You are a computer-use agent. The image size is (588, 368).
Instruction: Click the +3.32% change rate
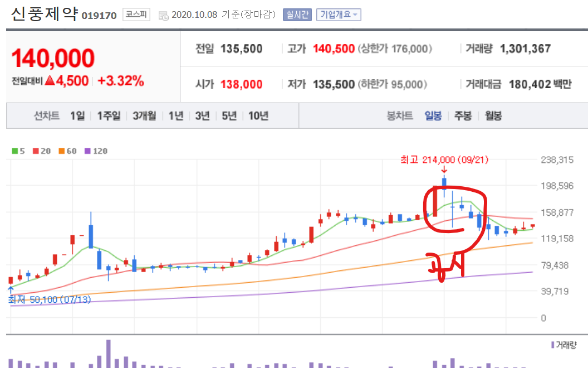pyautogui.click(x=120, y=81)
